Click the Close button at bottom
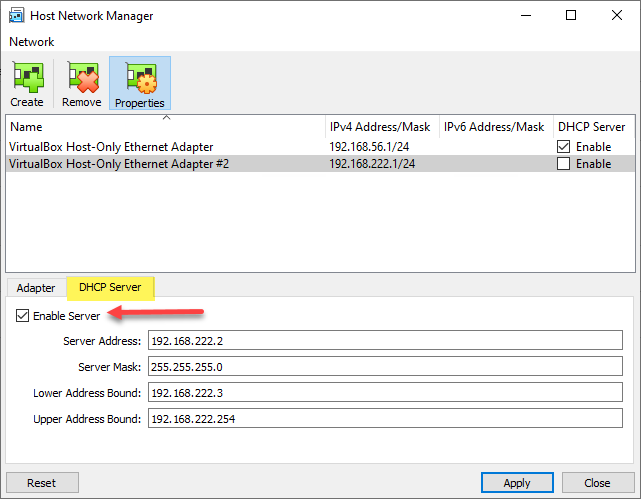 coord(598,483)
